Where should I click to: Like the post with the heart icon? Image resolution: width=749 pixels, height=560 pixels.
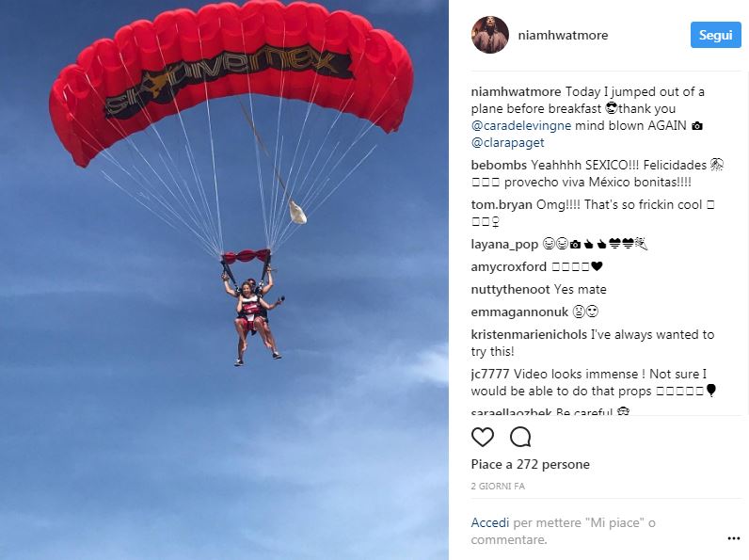[x=483, y=437]
